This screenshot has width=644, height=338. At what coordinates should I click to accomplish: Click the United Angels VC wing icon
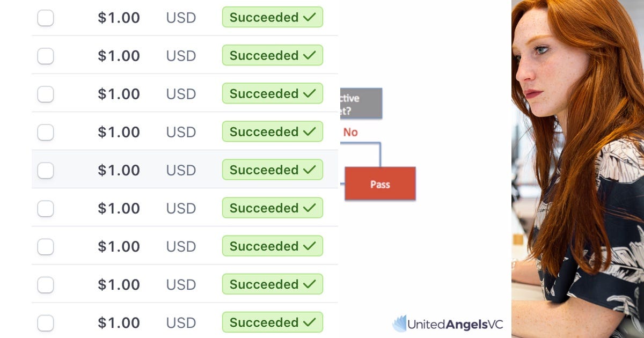399,323
